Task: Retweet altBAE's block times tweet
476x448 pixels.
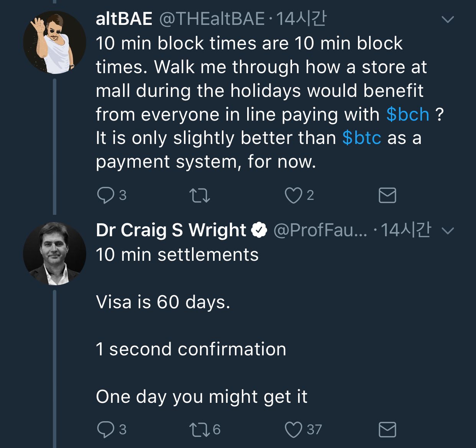Action: click(x=200, y=196)
